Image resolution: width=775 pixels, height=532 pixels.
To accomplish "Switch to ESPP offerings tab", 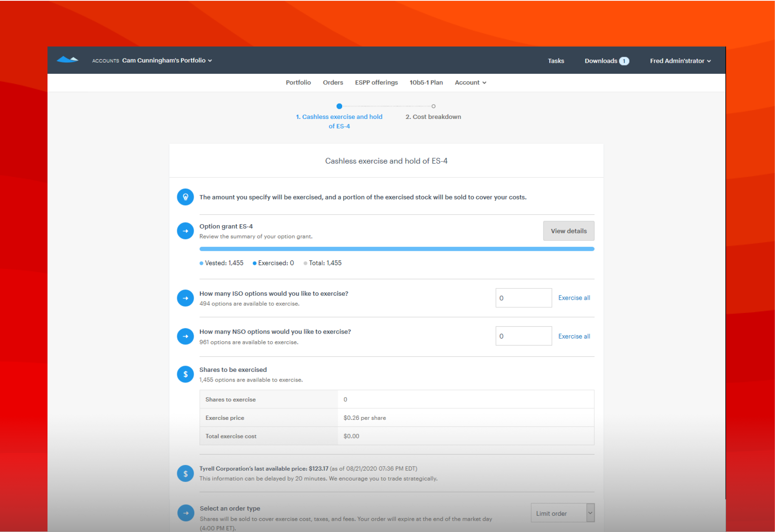I will (x=376, y=82).
